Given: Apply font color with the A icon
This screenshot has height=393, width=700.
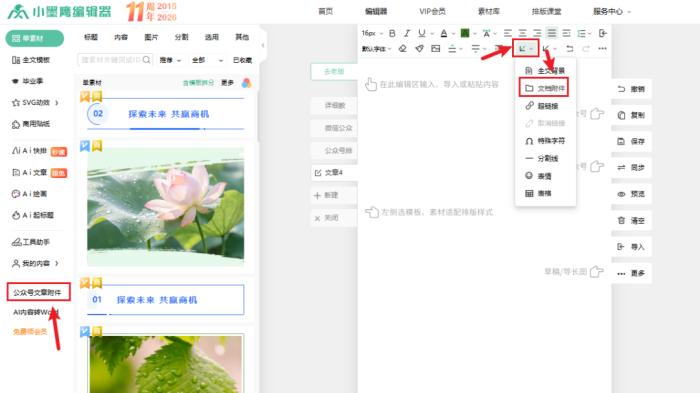Looking at the screenshot, I should point(444,33).
